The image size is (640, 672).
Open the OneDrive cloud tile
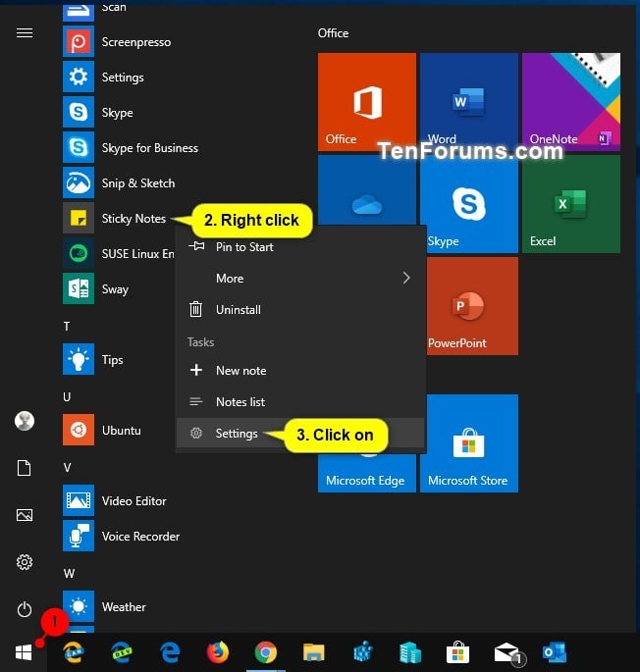coord(367,190)
